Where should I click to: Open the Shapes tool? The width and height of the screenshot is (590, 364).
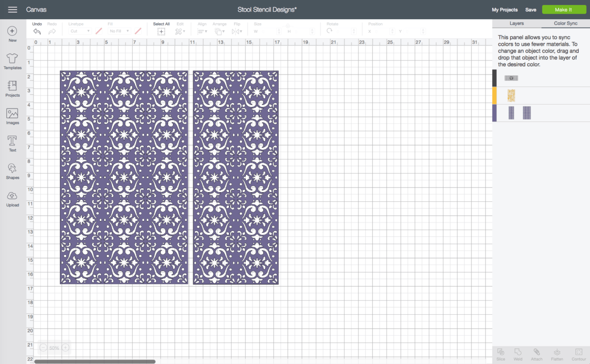(x=12, y=169)
